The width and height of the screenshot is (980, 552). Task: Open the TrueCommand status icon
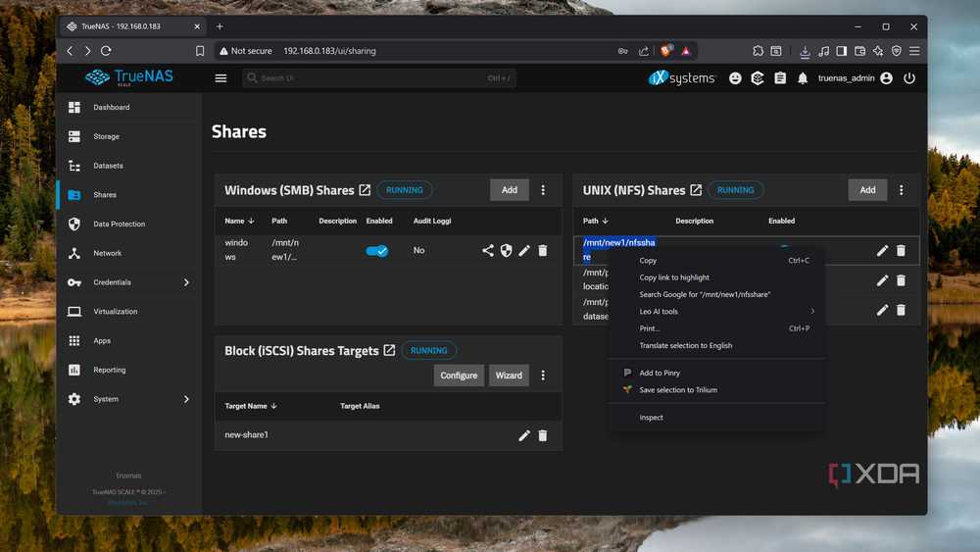click(x=758, y=78)
